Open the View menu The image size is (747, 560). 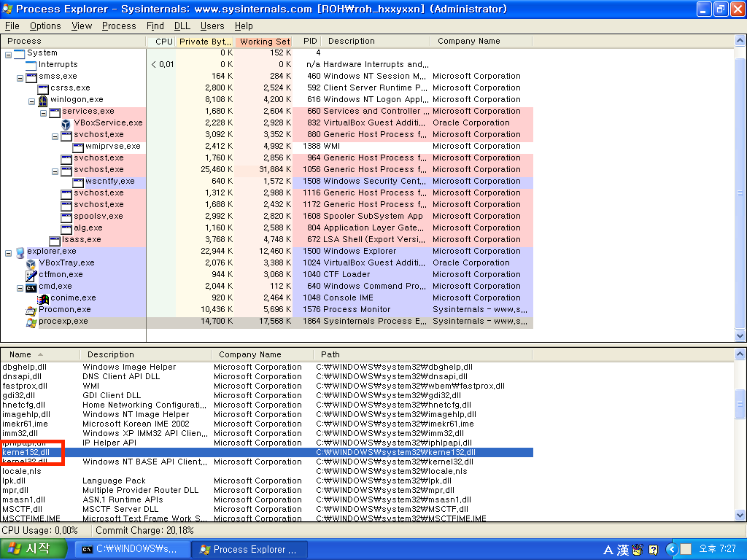82,26
